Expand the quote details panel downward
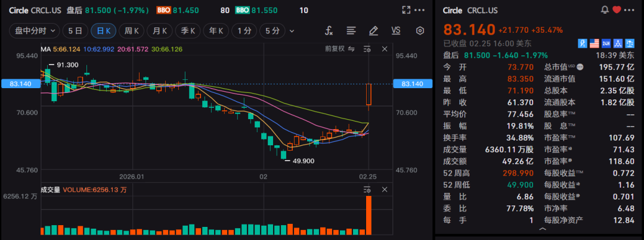The height and width of the screenshot is (240, 644). tap(543, 229)
